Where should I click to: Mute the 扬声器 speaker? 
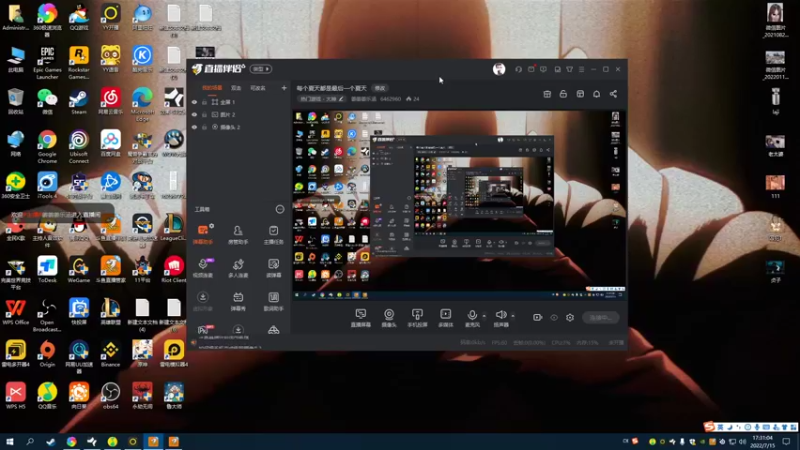501,318
